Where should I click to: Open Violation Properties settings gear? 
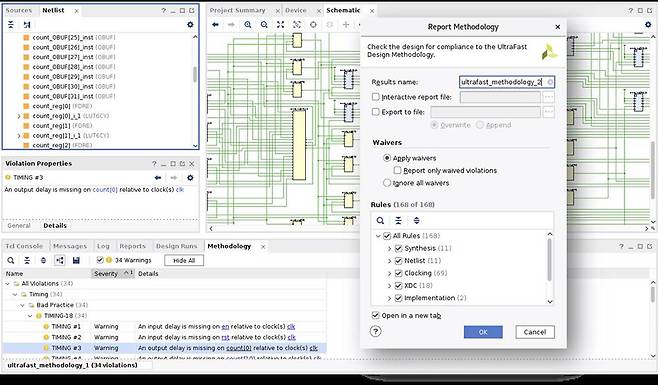(190, 178)
